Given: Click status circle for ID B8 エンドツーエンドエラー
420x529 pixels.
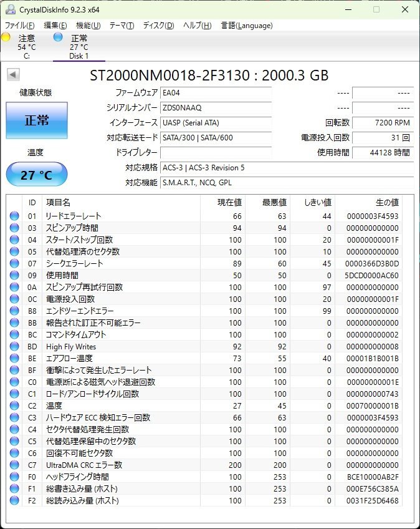Looking at the screenshot, I should tap(14, 311).
